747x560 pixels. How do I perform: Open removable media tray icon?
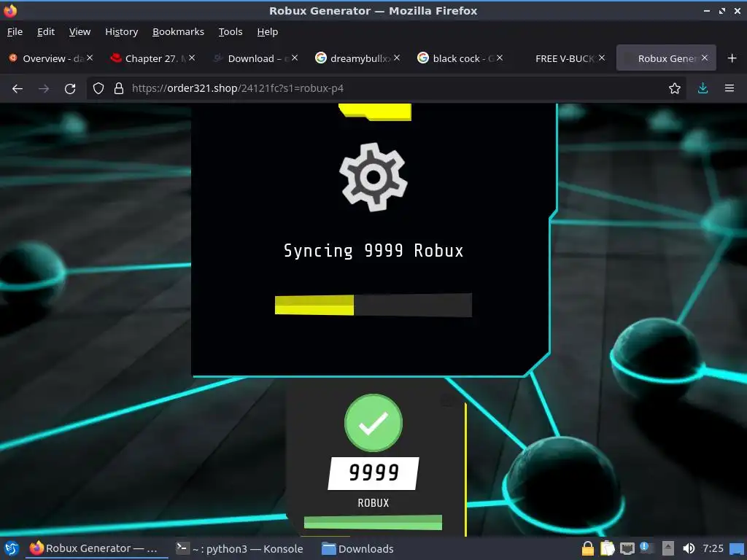click(x=668, y=548)
